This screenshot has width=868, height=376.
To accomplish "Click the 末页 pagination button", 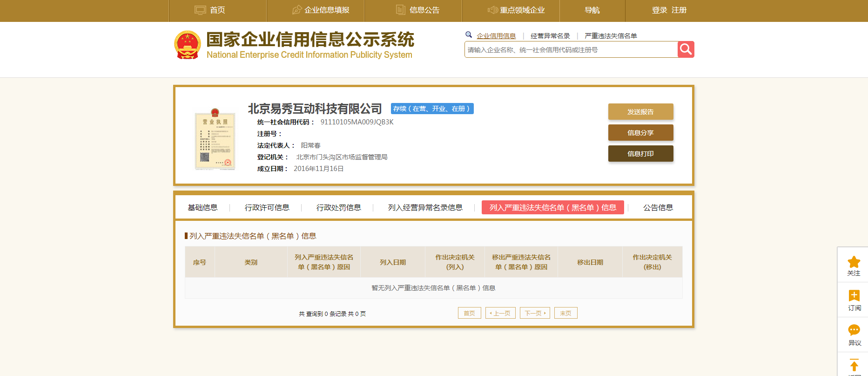I will 565,313.
